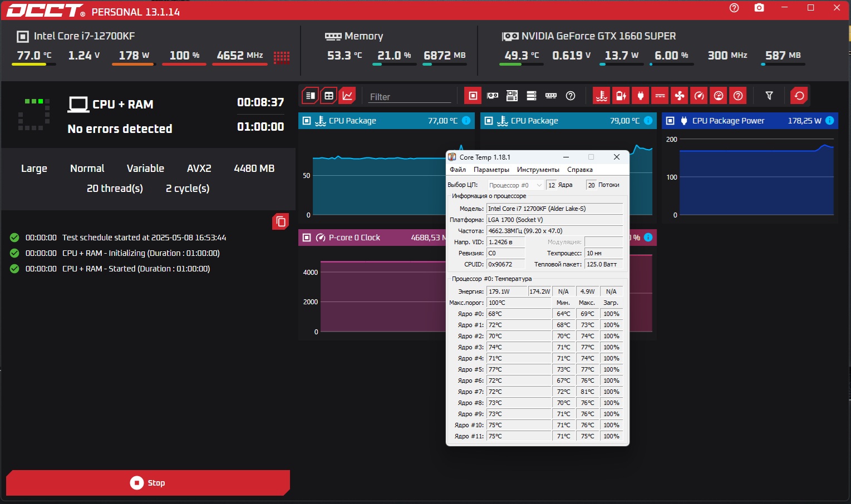
Task: Toggle the power plug sensor type filter
Action: [641, 96]
